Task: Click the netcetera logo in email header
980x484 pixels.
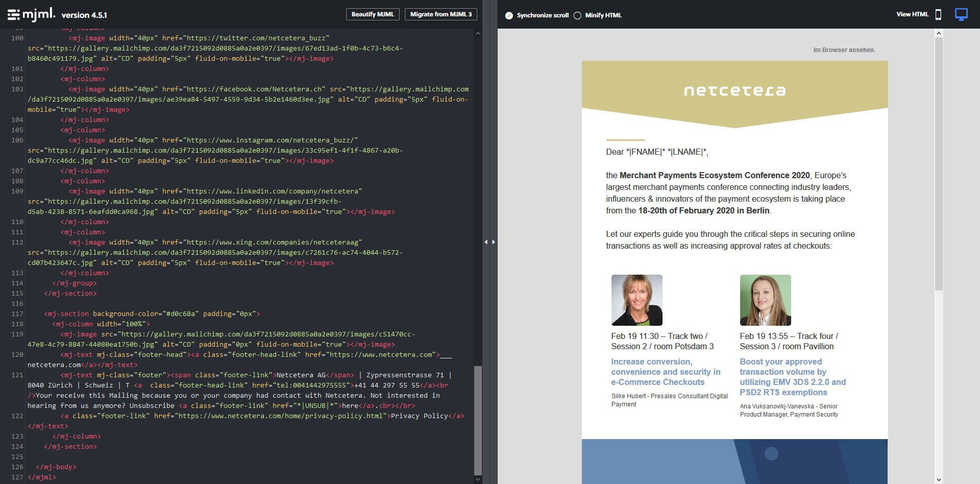Action: point(734,91)
